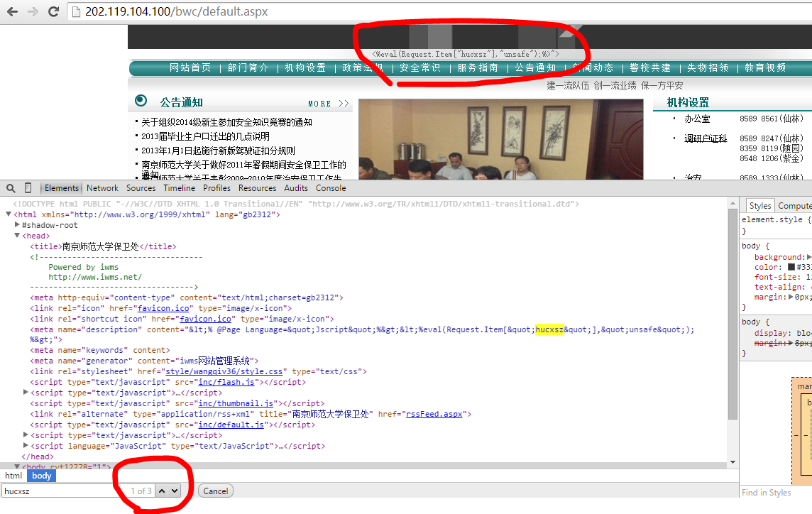Open 失物招领 nav menu item
Screen dimensions: 812x514
pyautogui.click(x=708, y=68)
